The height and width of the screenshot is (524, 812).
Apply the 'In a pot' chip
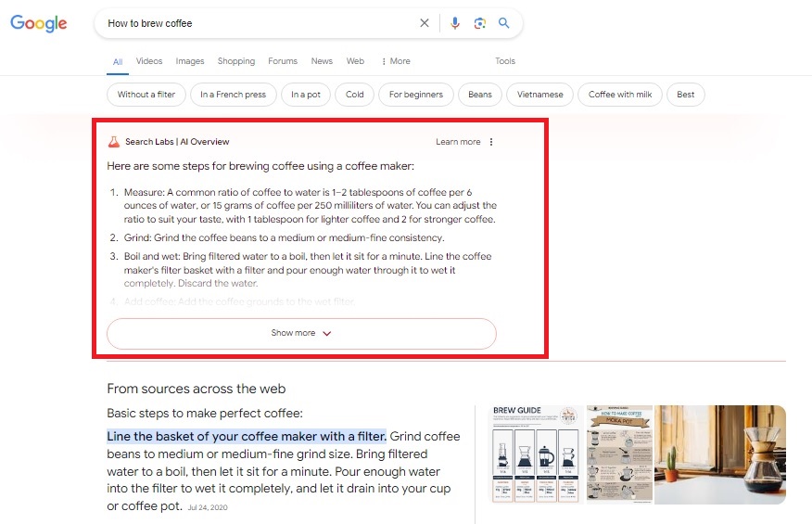[306, 95]
